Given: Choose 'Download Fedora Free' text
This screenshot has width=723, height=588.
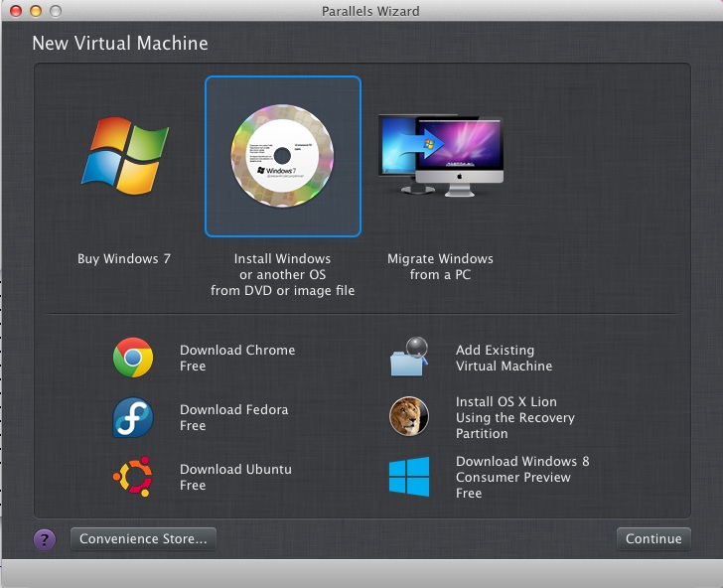Looking at the screenshot, I should [234, 417].
